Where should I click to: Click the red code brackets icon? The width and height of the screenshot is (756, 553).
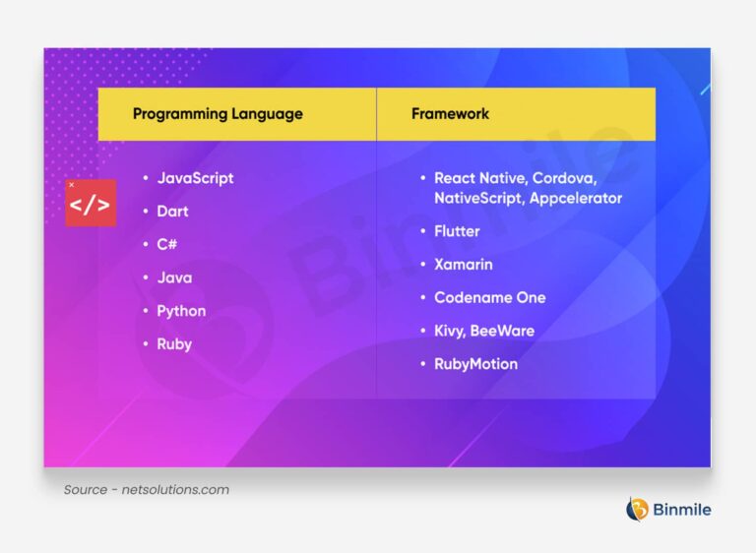point(91,204)
